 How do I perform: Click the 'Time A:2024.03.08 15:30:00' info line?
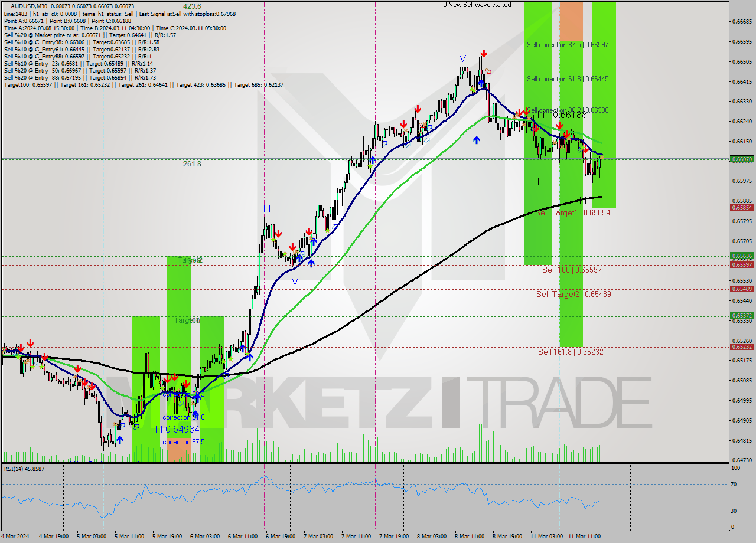115,28
